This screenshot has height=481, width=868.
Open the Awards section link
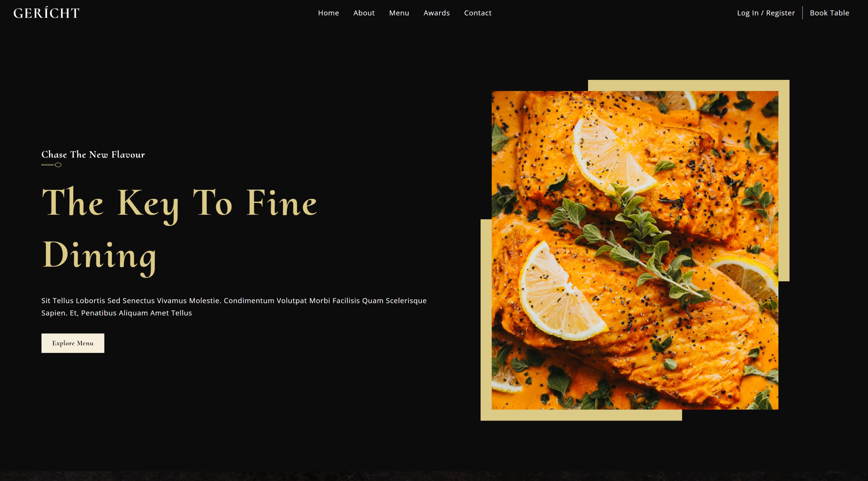(436, 13)
